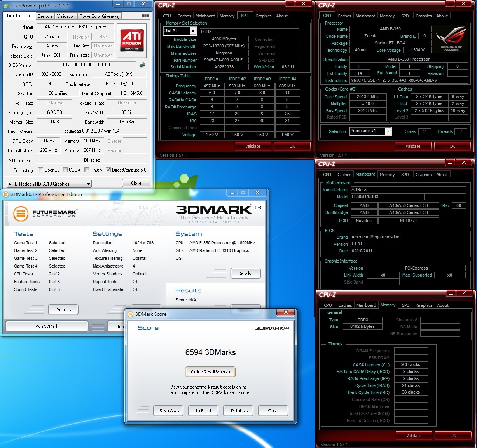Viewport: 477px width, 448px height.
Task: Switch to Memory tab in CPU-Z Mainboard window
Action: coord(387,175)
